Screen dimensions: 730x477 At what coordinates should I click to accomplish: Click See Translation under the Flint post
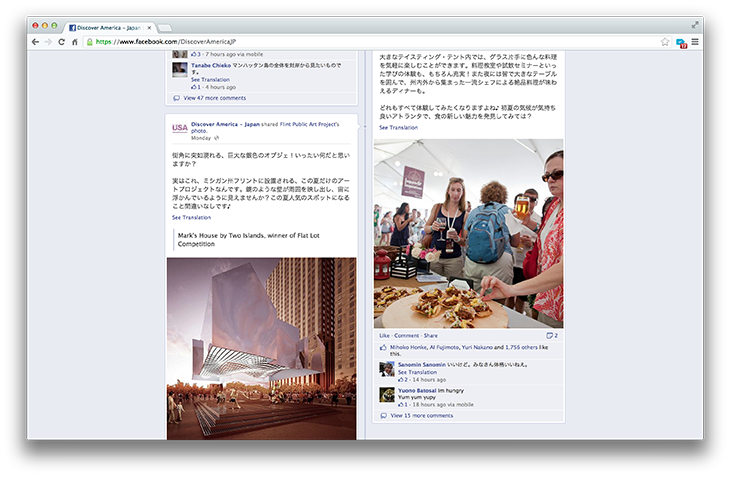tap(190, 217)
